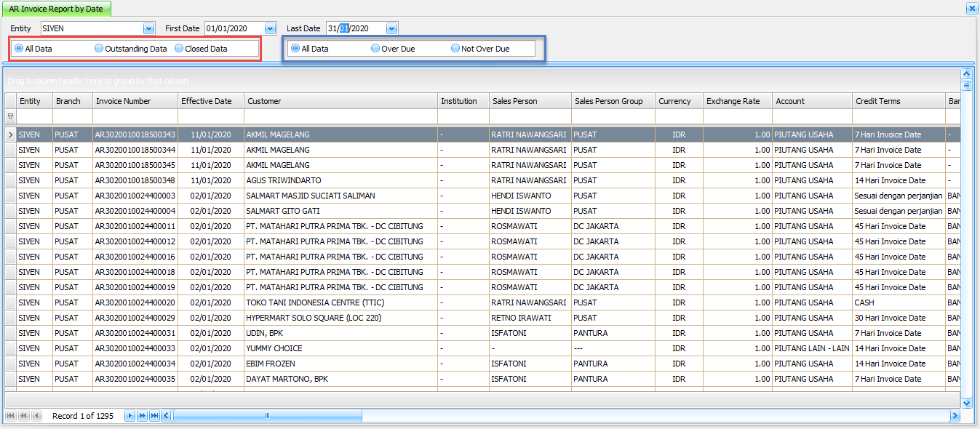
Task: Click previous record navigator arrow
Action: click(x=36, y=416)
